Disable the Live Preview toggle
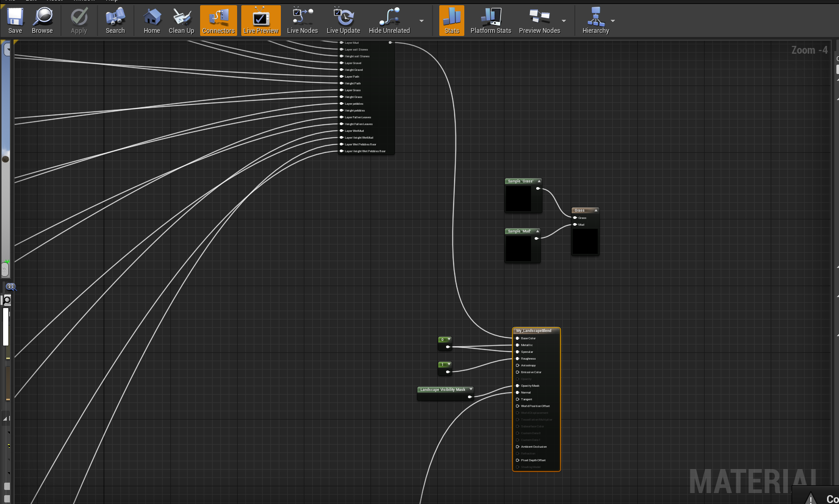The image size is (839, 504). pyautogui.click(x=261, y=21)
